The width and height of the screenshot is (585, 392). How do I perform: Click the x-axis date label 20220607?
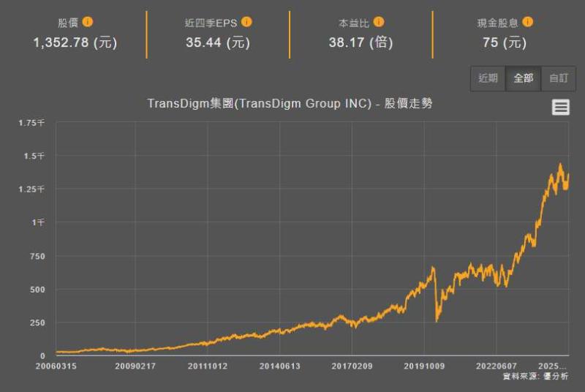point(497,366)
